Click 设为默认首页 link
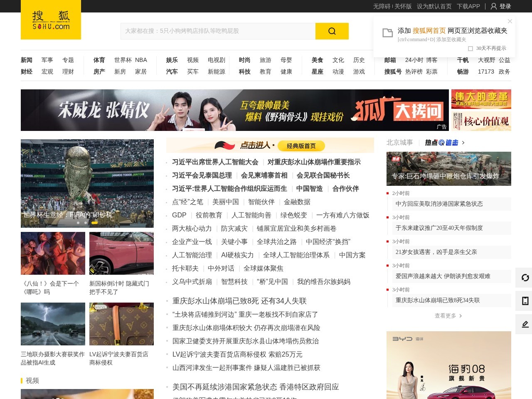Image resolution: width=532 pixels, height=399 pixels. click(434, 6)
